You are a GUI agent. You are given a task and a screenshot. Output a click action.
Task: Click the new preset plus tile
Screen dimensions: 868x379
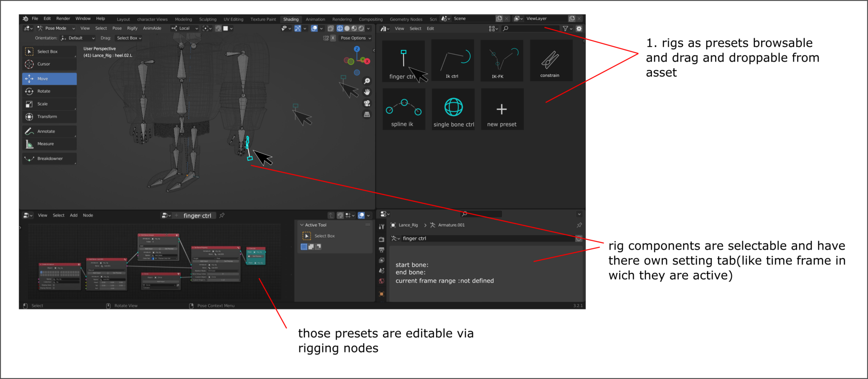[502, 109]
